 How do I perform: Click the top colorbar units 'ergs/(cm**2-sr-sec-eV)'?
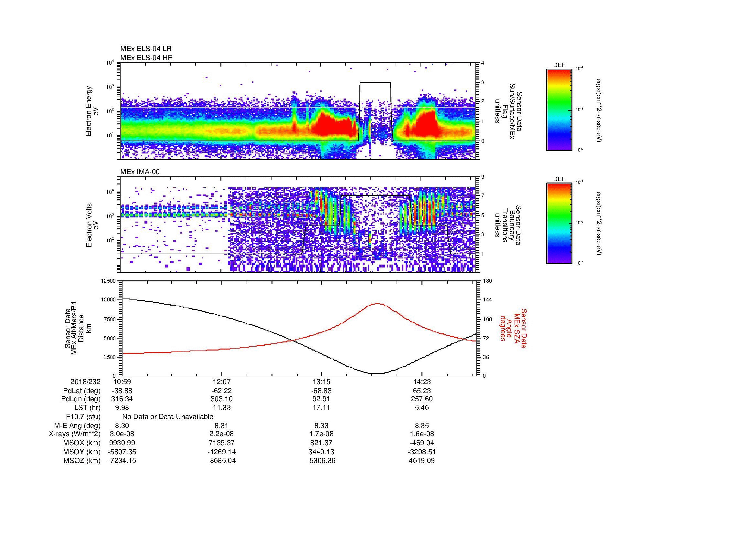599,110
